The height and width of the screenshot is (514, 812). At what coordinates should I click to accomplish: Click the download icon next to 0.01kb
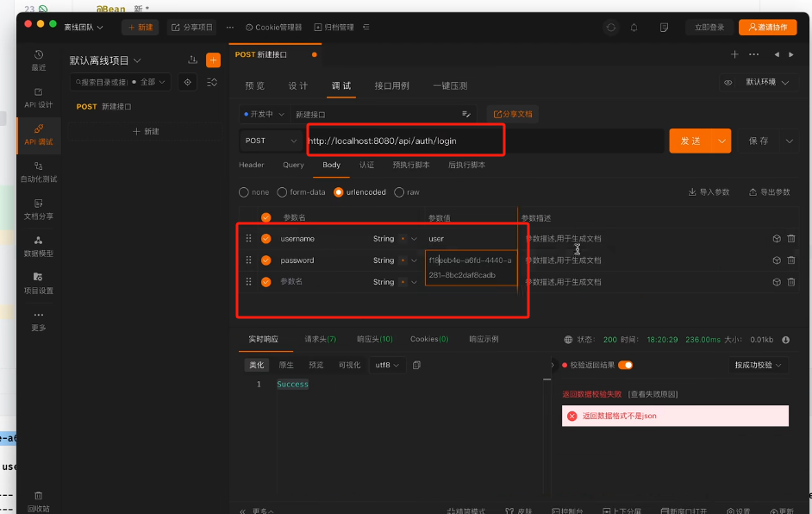(x=785, y=340)
